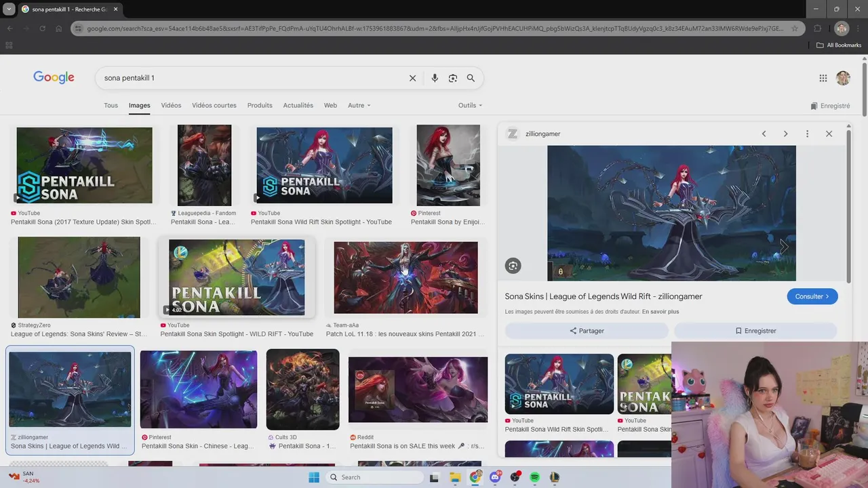Switch to the Actualités tab
Viewport: 868px width, 488px height.
tap(298, 105)
